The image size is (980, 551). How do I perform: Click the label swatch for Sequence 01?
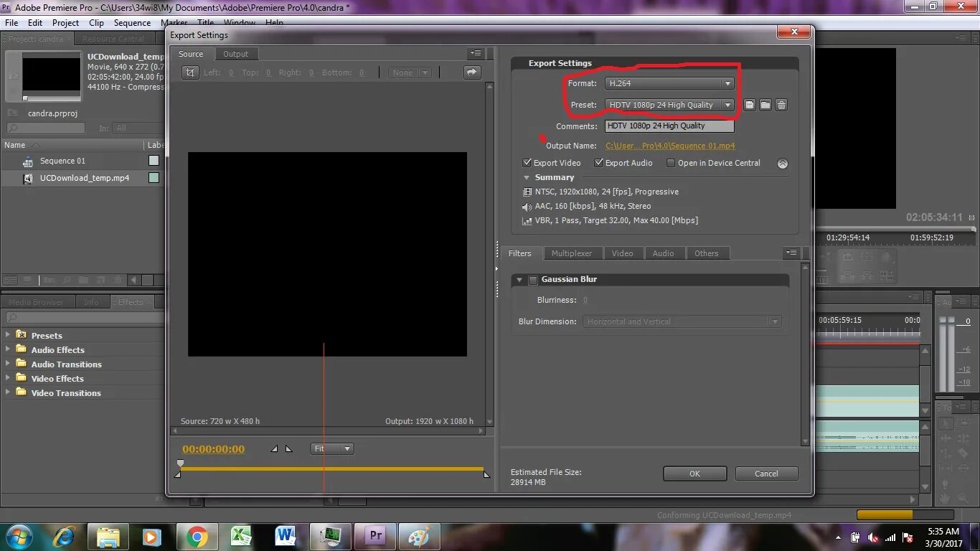[154, 161]
